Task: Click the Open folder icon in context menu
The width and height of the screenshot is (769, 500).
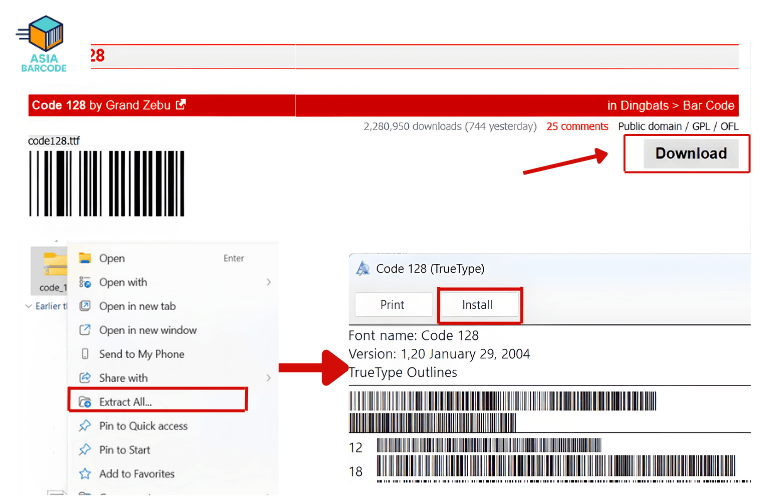Action: point(85,258)
